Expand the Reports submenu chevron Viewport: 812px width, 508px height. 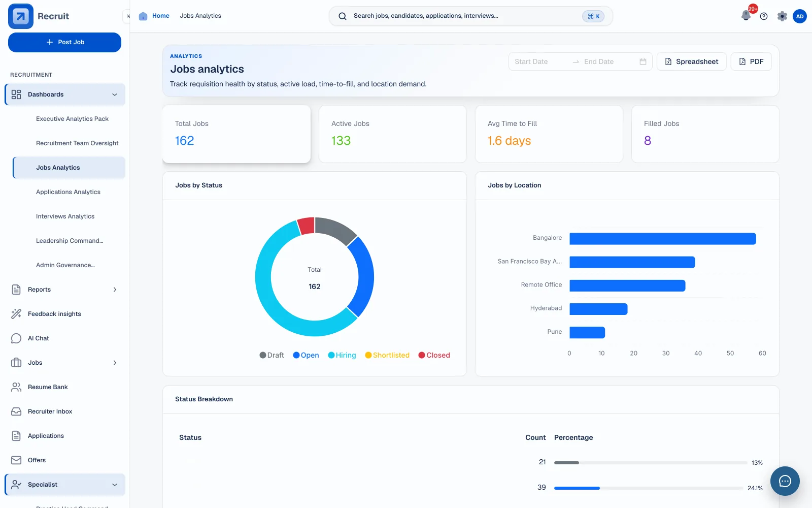click(115, 290)
